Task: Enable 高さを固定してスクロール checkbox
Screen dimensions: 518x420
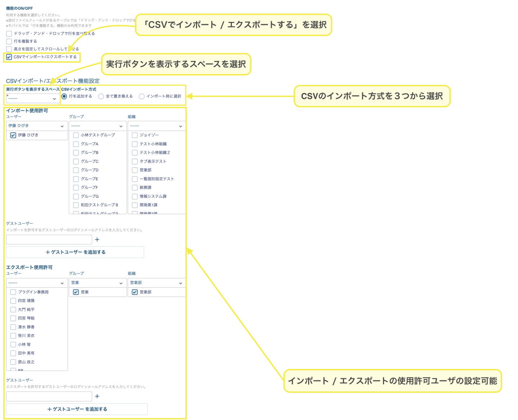Action: click(9, 49)
